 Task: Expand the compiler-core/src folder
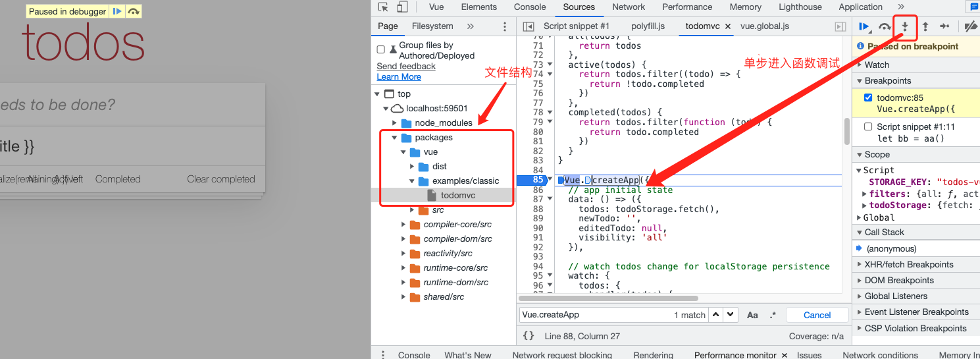(403, 225)
